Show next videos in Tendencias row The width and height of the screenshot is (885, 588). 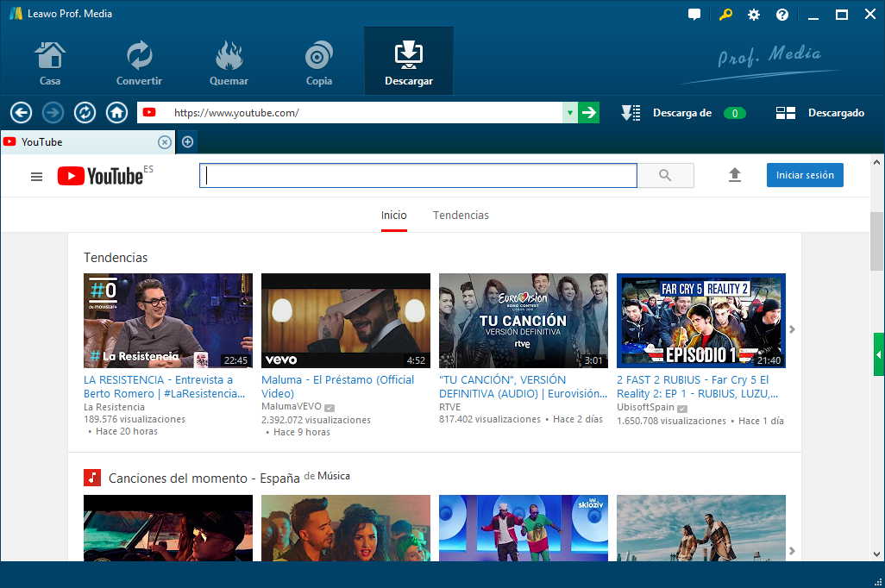pyautogui.click(x=792, y=329)
